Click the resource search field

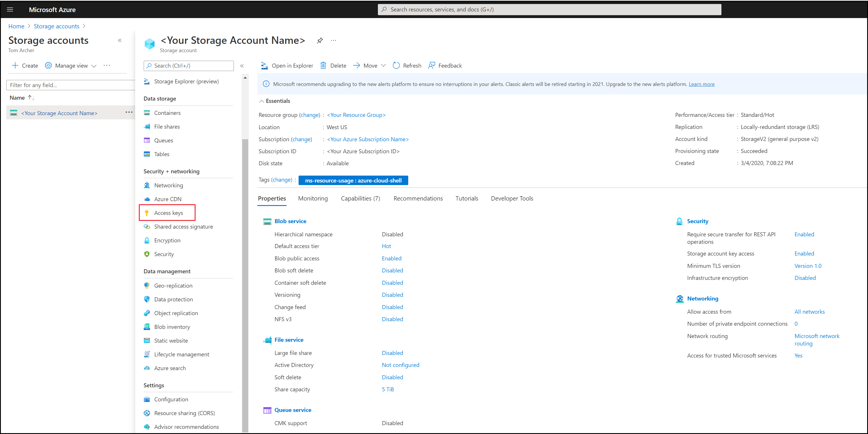click(x=549, y=9)
